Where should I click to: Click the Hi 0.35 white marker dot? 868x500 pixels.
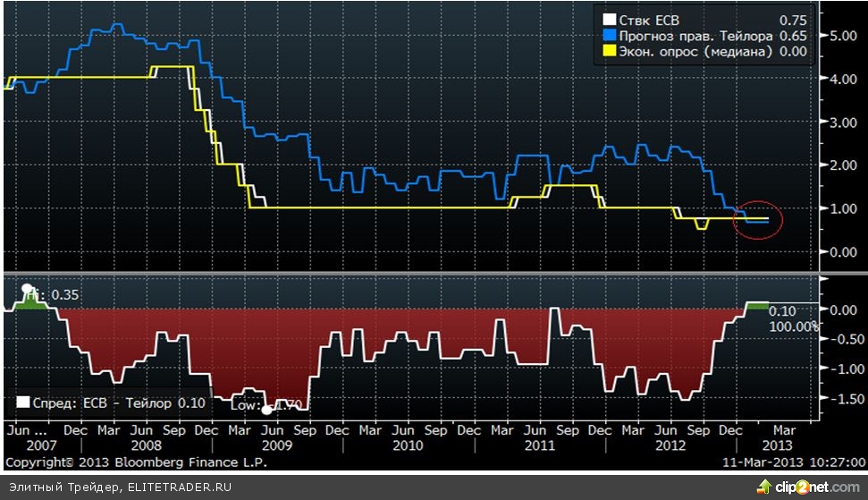pyautogui.click(x=26, y=289)
